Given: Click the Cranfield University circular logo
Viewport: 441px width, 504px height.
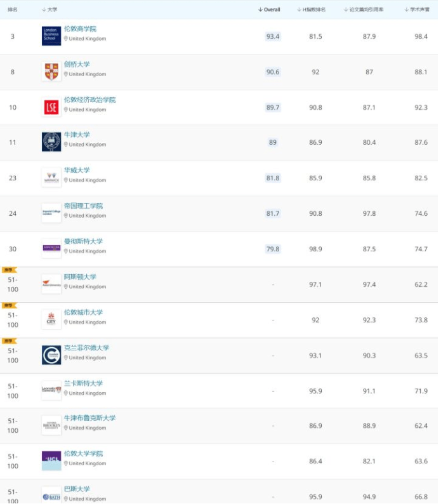Looking at the screenshot, I should [x=51, y=355].
